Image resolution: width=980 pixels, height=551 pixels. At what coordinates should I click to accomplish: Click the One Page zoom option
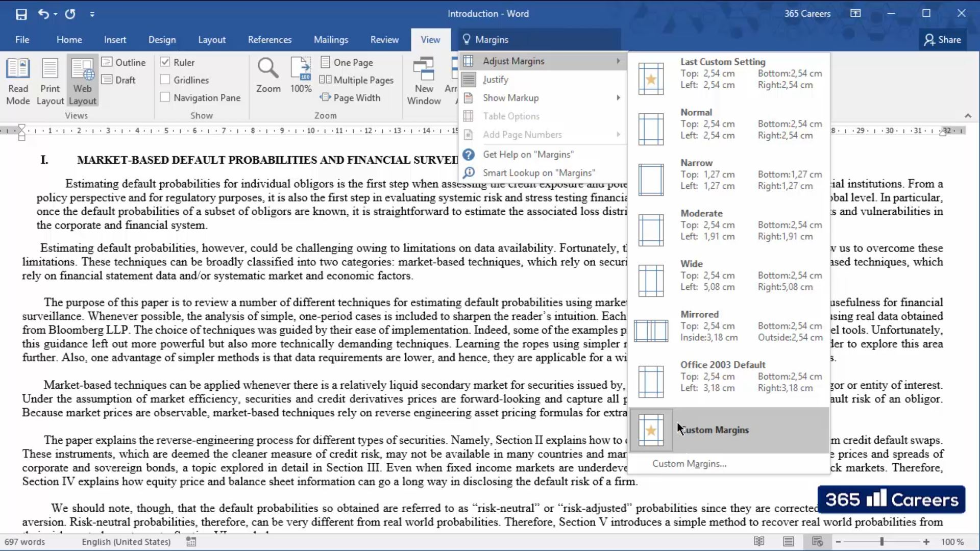(x=352, y=62)
